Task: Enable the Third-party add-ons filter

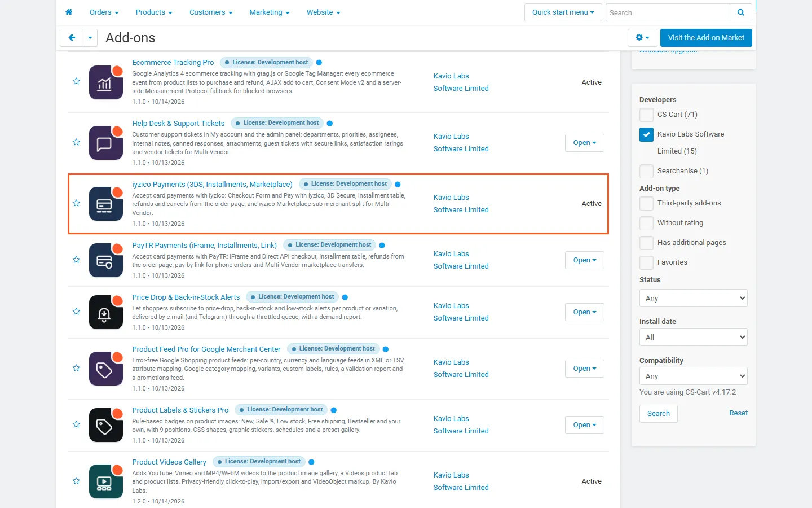Action: pos(646,203)
